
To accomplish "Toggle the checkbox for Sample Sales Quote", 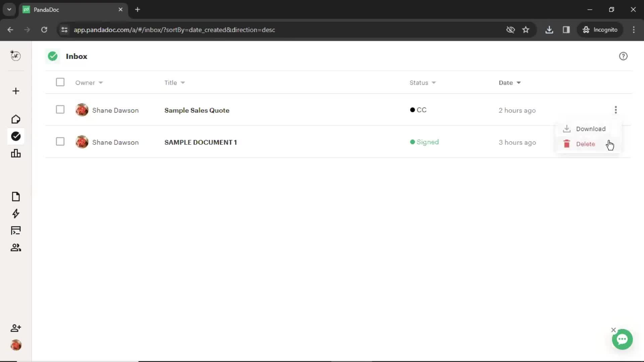I will click(60, 110).
